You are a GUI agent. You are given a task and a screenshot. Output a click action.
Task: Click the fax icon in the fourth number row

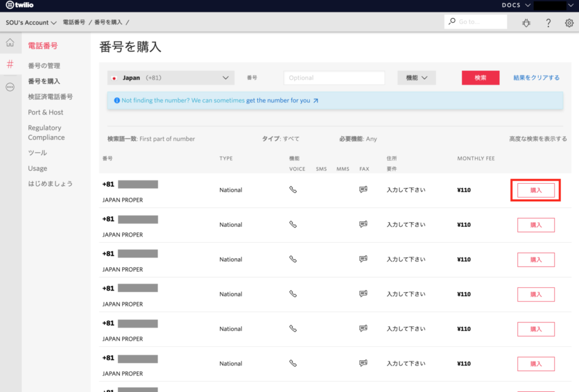pos(364,294)
